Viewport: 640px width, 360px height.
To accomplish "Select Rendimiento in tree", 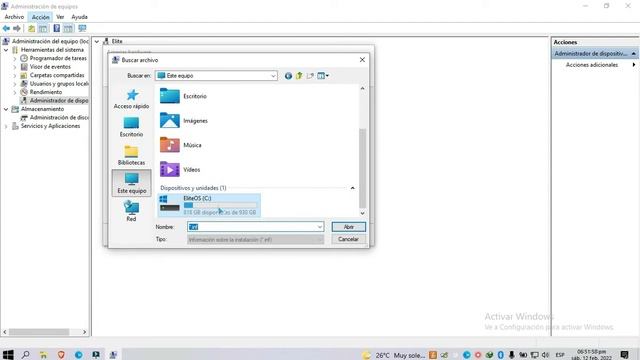I will click(x=46, y=92).
